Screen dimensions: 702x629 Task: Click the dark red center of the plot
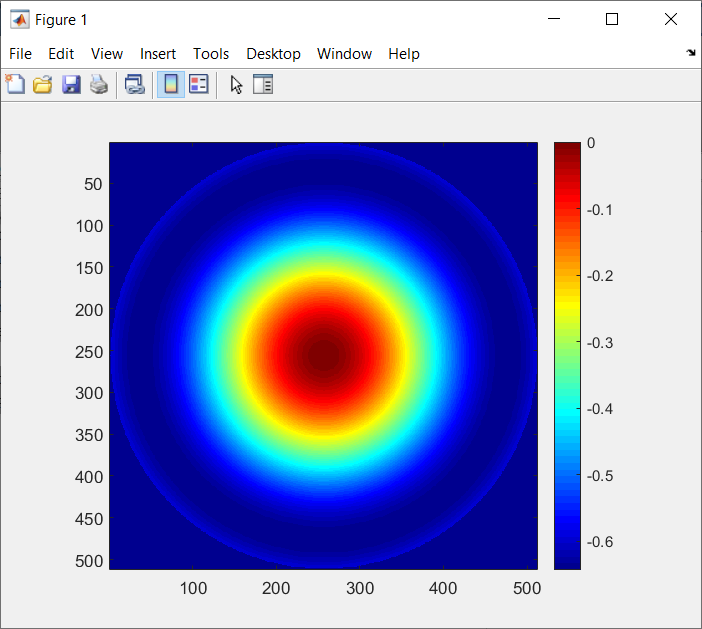tap(323, 355)
